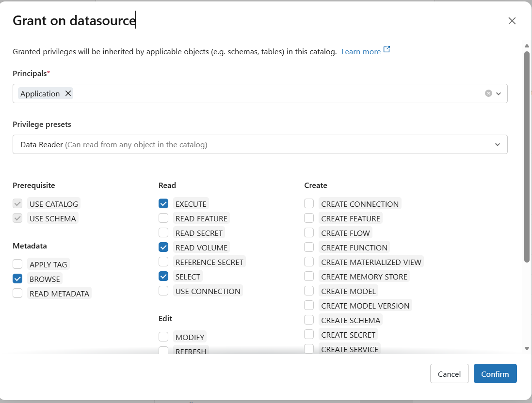Enable READ METADATA checkbox

click(x=17, y=293)
